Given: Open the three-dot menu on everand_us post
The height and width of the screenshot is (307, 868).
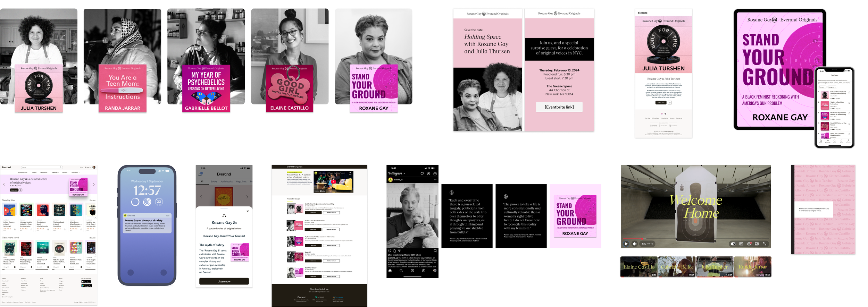Looking at the screenshot, I should 435,180.
